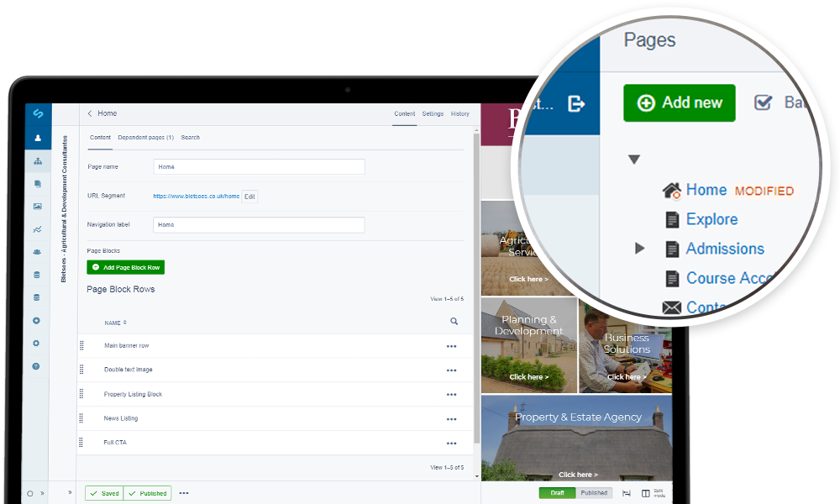Open actions menu for Double text image
840x504 pixels.
(x=452, y=370)
